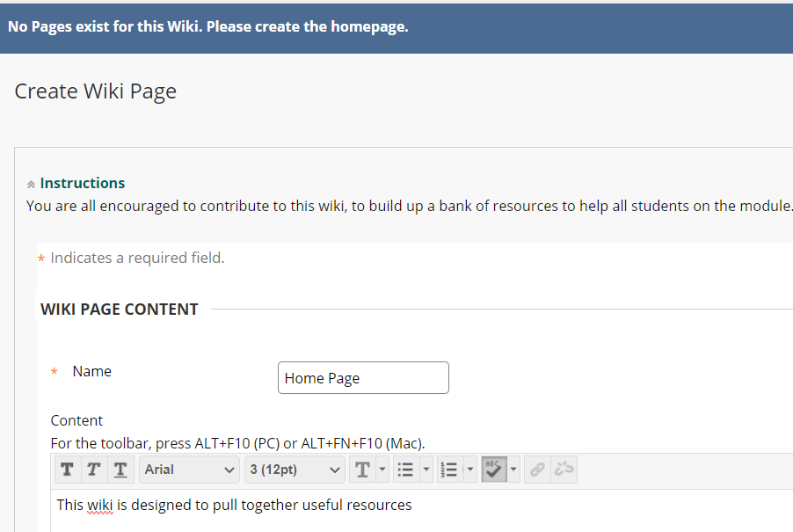Expand the text color picker arrow
Screen dimensions: 793x532
[x=382, y=470]
